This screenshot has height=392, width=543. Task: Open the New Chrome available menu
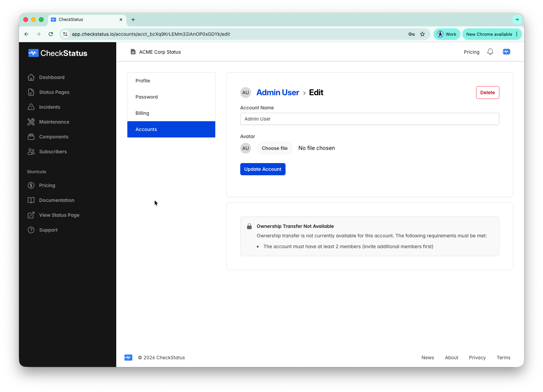click(x=492, y=34)
